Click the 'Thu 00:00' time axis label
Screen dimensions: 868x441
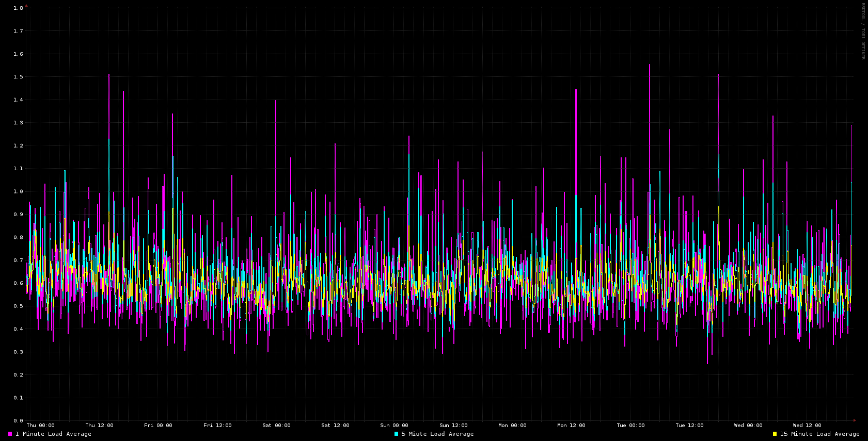tap(40, 426)
